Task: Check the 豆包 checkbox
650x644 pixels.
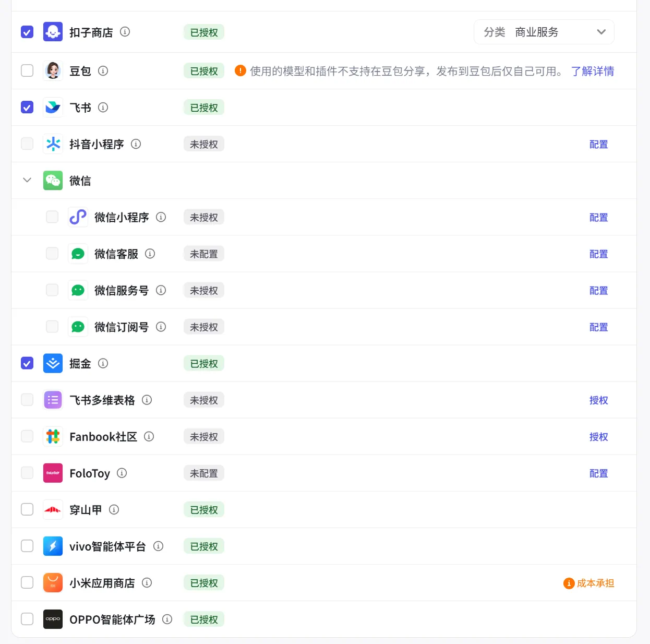Action: (x=27, y=70)
